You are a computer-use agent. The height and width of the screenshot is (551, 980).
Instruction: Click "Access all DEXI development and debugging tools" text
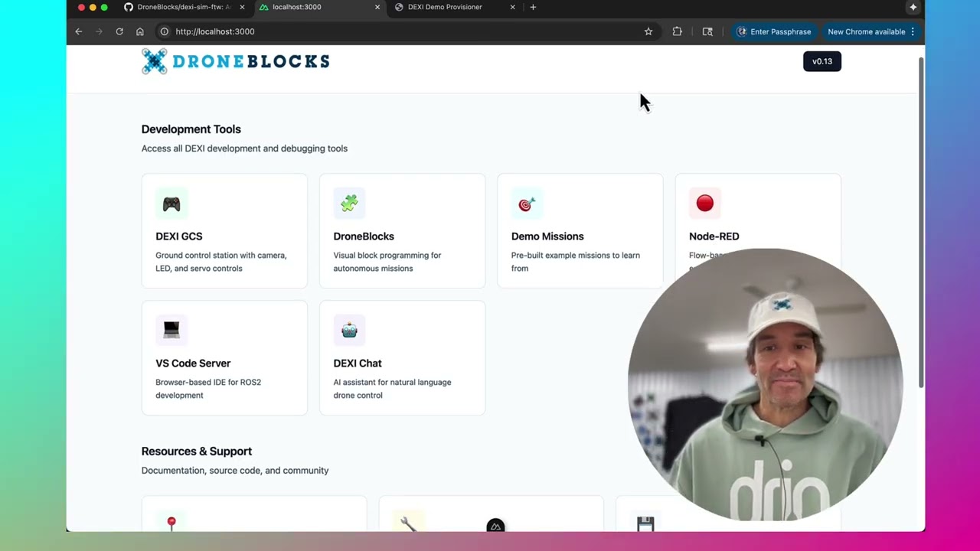tap(244, 148)
